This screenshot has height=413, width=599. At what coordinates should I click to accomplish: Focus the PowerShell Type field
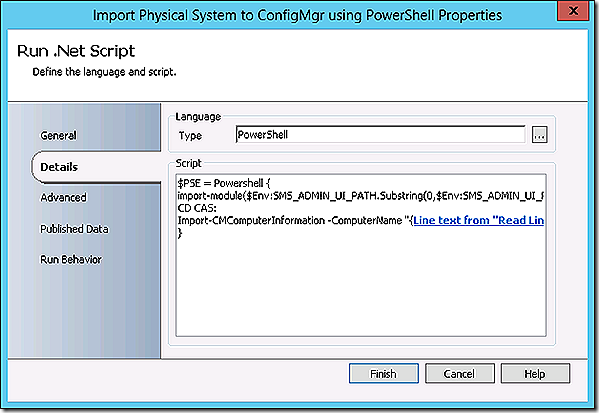click(x=380, y=134)
